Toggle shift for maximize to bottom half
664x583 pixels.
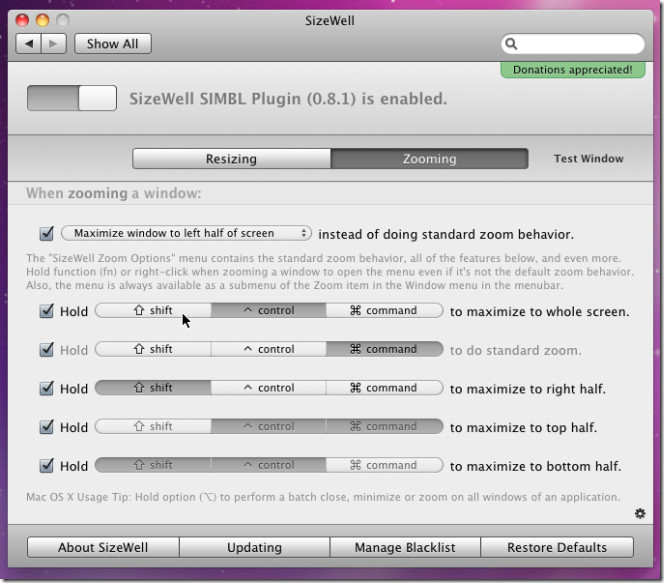153,465
